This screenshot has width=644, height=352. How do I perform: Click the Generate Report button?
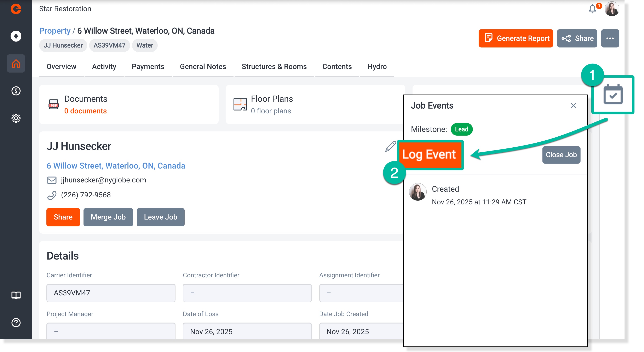[516, 38]
